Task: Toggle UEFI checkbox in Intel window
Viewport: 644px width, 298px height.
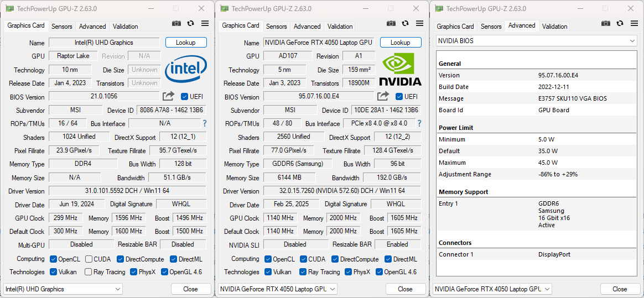Action: [x=184, y=96]
